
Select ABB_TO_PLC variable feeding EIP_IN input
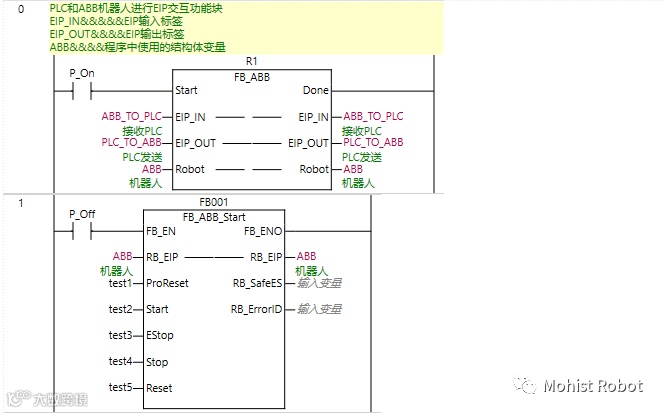tap(131, 116)
